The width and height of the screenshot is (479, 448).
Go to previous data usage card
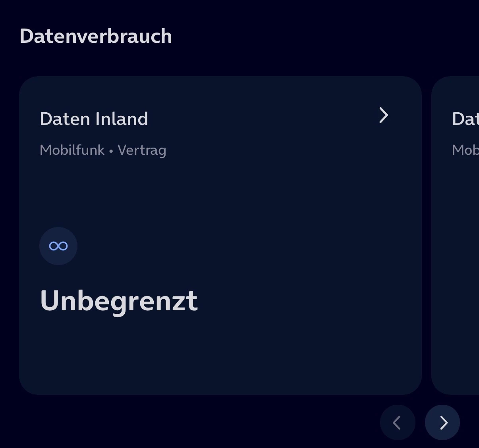coord(397,423)
